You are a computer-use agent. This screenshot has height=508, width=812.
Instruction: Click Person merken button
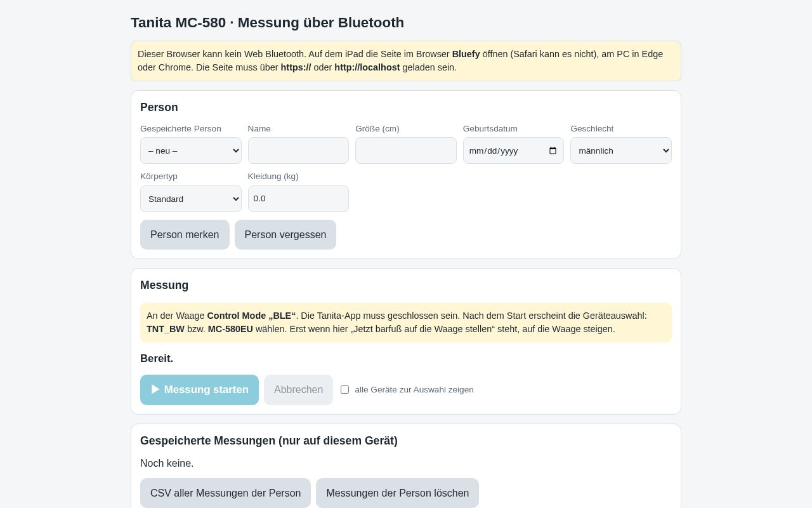click(185, 235)
